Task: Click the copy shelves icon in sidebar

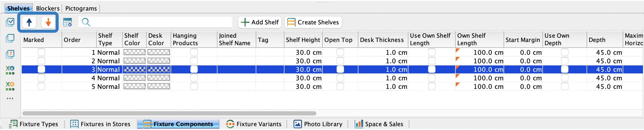Action: [10, 38]
